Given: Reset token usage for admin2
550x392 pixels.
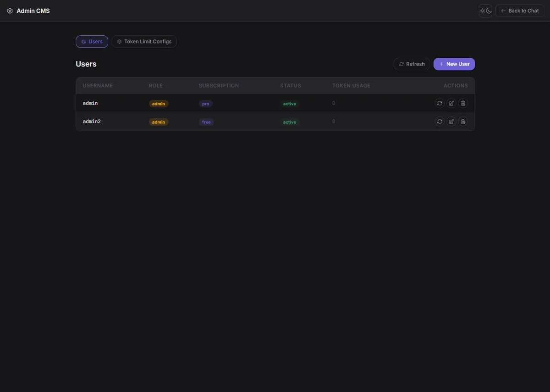Looking at the screenshot, I should pos(440,121).
